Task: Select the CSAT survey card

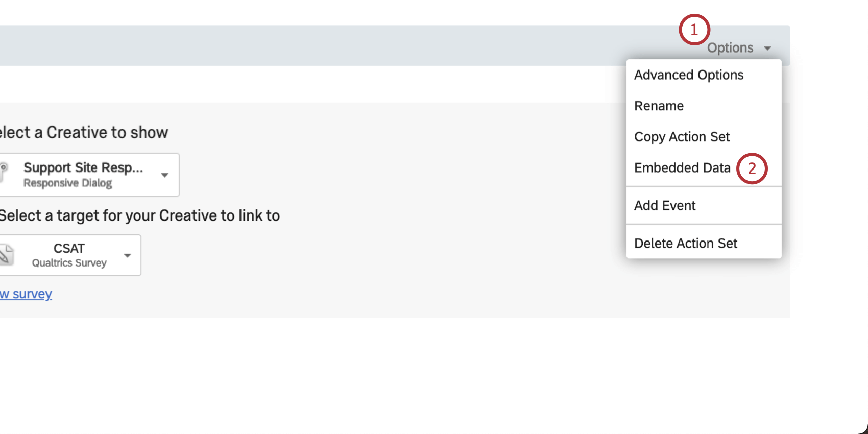Action: click(x=69, y=255)
